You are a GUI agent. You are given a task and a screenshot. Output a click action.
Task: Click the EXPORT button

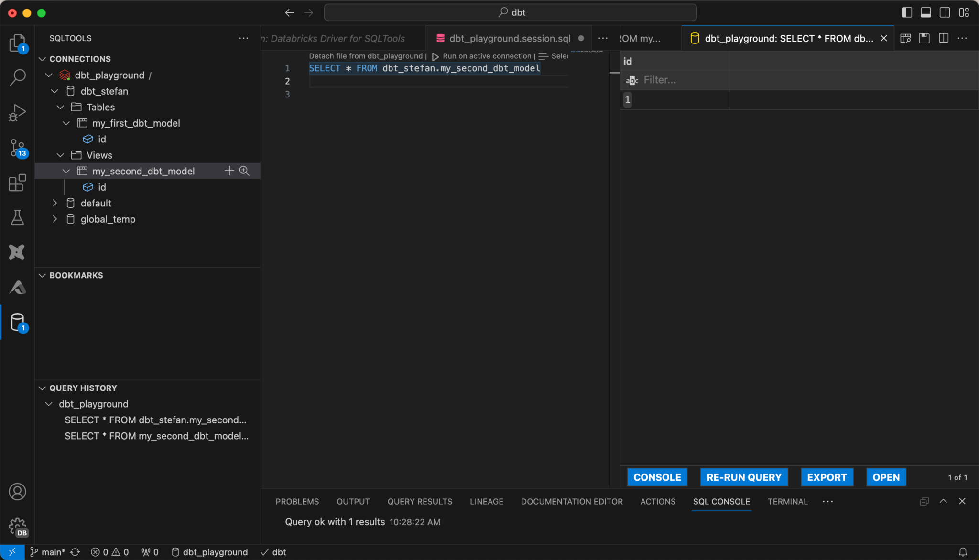tap(827, 477)
